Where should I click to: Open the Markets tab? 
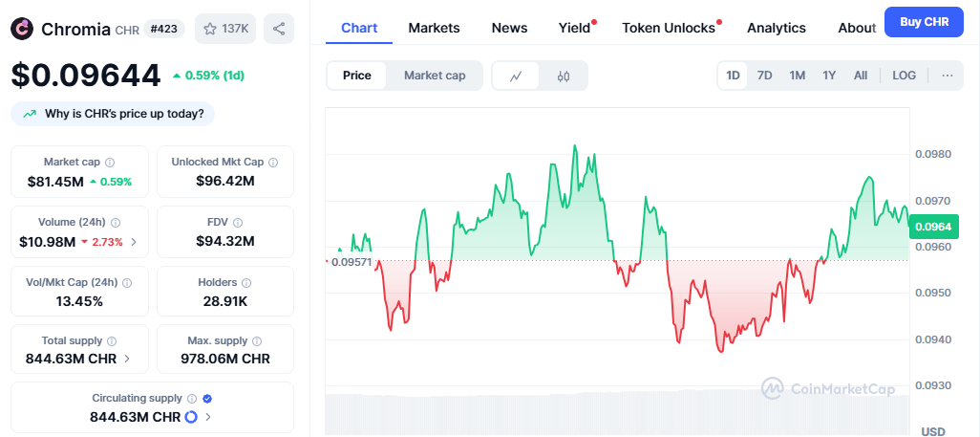[434, 28]
